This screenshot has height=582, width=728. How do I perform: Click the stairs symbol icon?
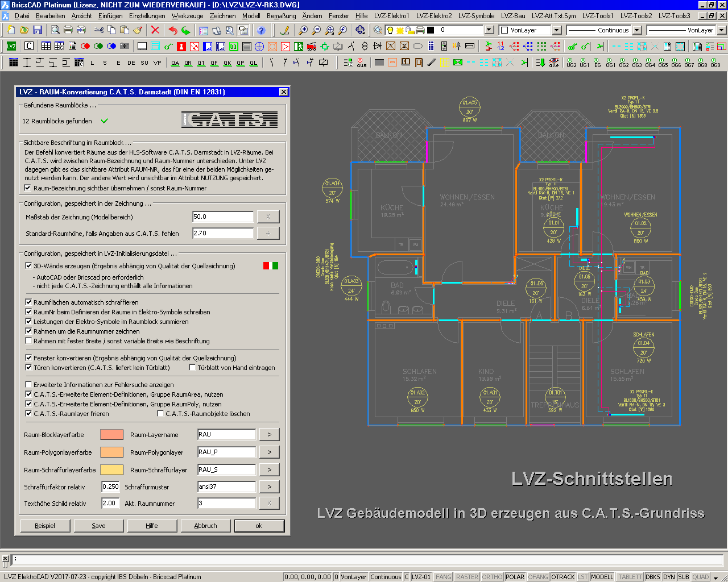pyautogui.click(x=432, y=63)
